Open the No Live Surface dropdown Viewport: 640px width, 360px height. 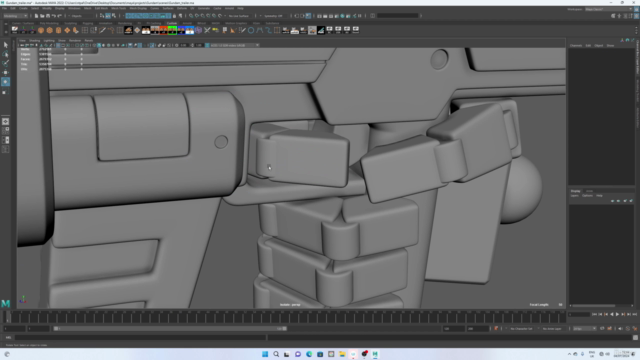(239, 16)
